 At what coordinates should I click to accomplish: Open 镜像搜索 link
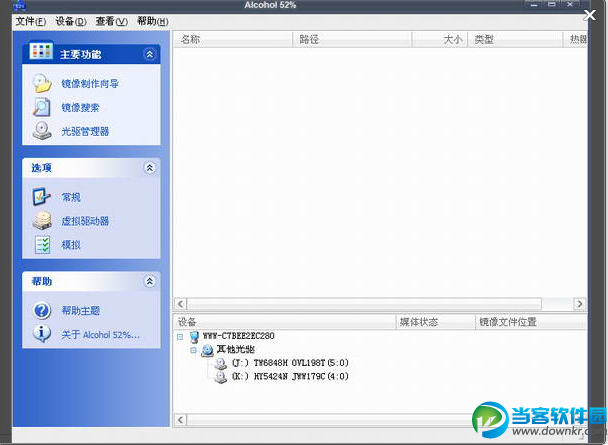(80, 107)
